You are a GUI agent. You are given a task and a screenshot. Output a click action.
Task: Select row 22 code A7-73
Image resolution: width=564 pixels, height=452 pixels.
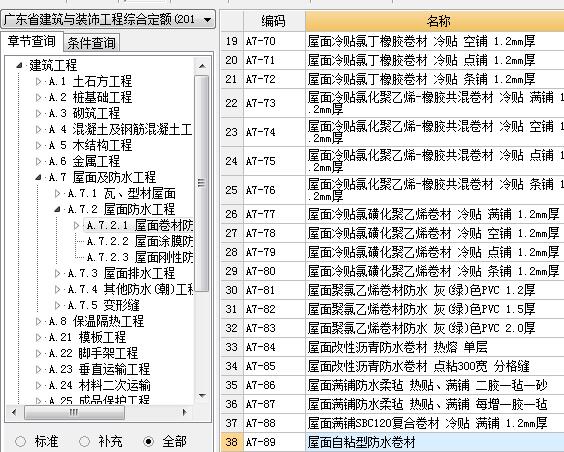click(x=274, y=103)
